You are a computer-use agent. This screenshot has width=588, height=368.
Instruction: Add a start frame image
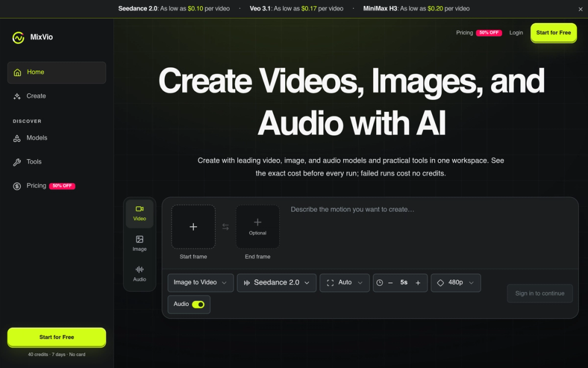(193, 227)
